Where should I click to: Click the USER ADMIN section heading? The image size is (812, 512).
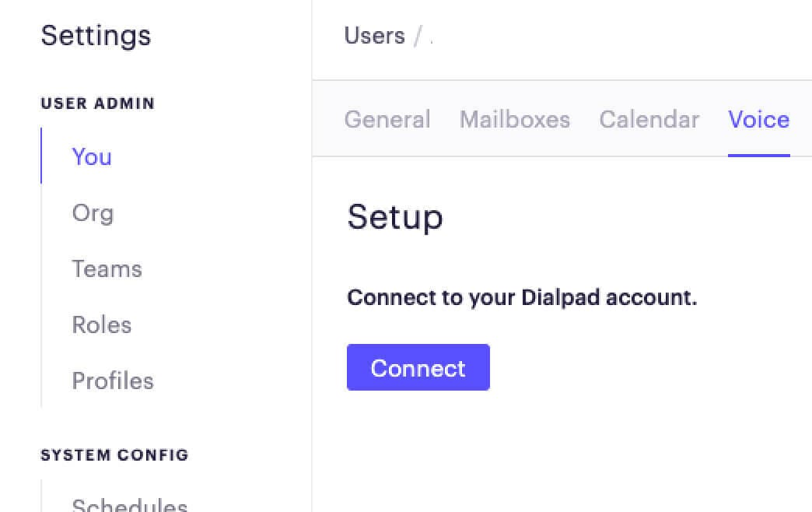point(97,103)
